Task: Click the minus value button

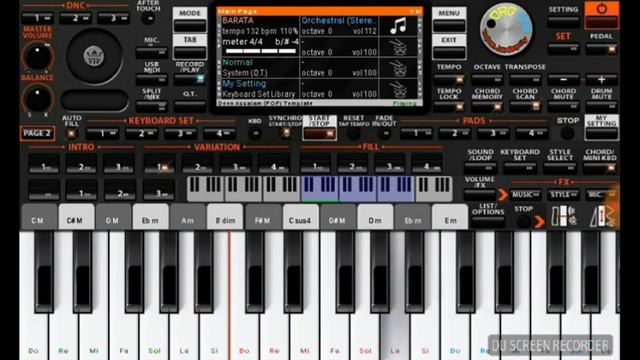Action: (x=563, y=79)
